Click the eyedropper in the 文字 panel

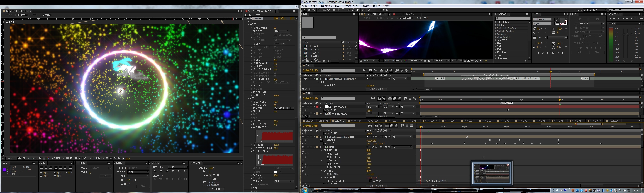click(x=557, y=19)
